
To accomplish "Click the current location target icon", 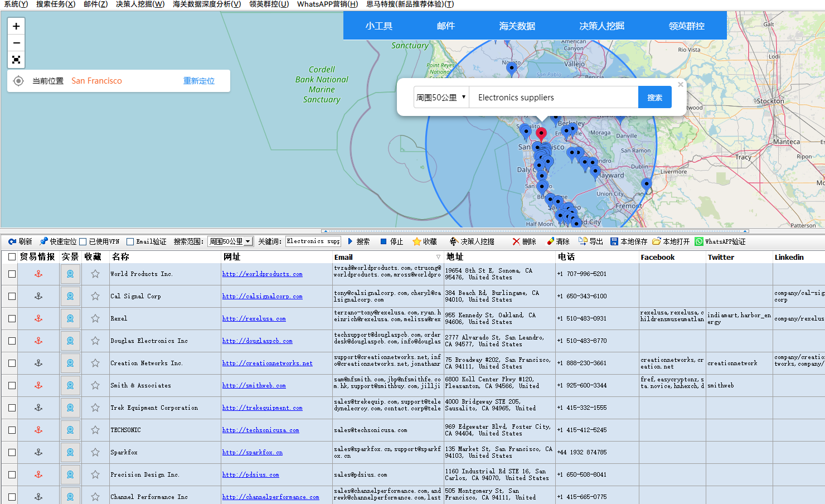I will point(18,81).
